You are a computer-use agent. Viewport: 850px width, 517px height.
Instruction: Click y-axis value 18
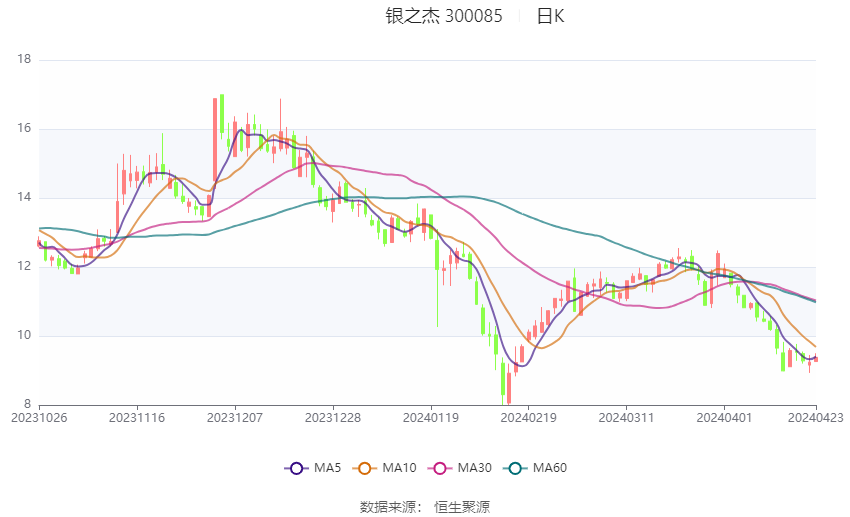pos(24,59)
